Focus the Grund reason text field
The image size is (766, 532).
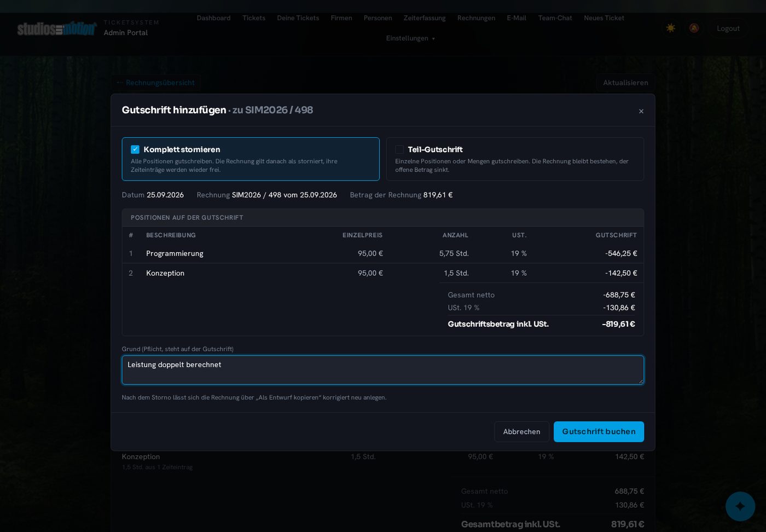point(383,370)
